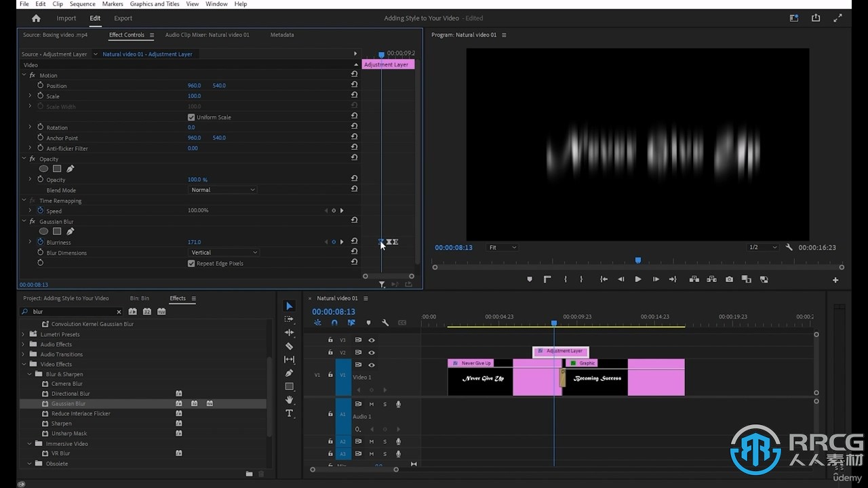Reset the Blurriness parameter
This screenshot has height=488, width=868.
pyautogui.click(x=354, y=241)
